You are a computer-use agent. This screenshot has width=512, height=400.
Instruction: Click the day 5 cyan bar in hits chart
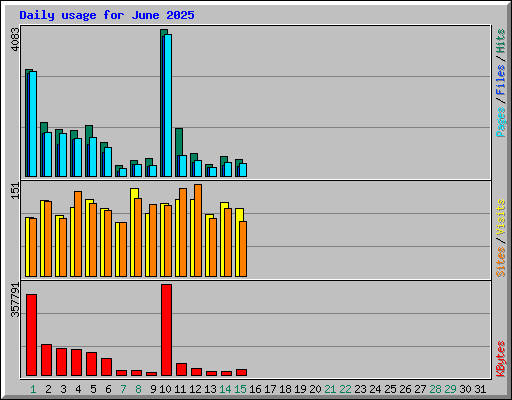click(93, 157)
